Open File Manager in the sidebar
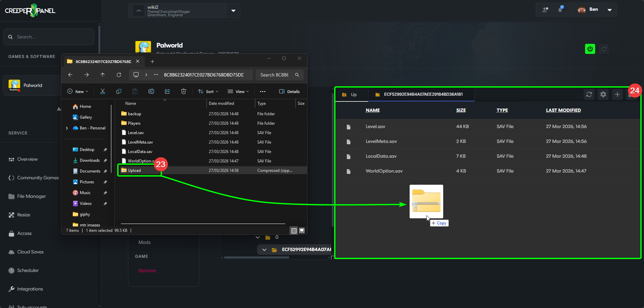Screen dimensions: 644x308 31,196
